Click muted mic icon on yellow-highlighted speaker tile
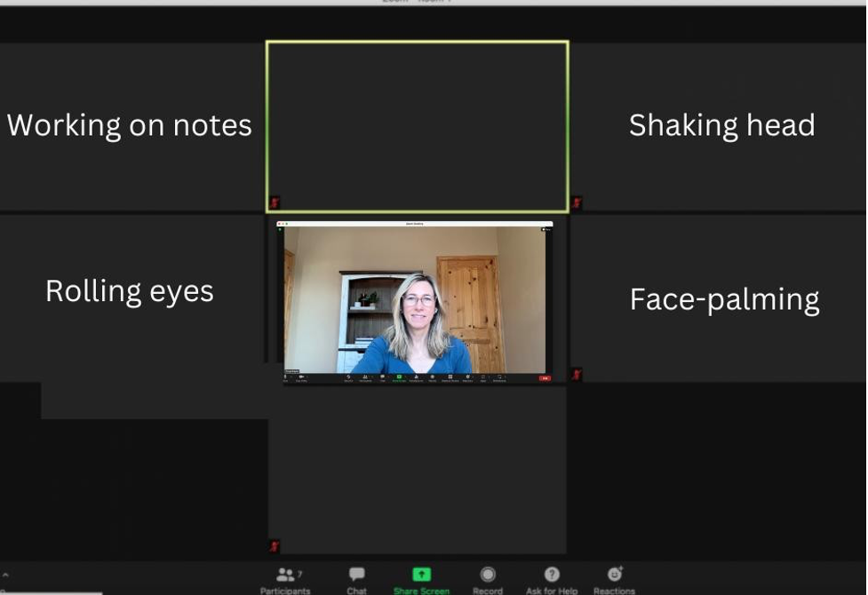This screenshot has width=868, height=595. [x=275, y=202]
